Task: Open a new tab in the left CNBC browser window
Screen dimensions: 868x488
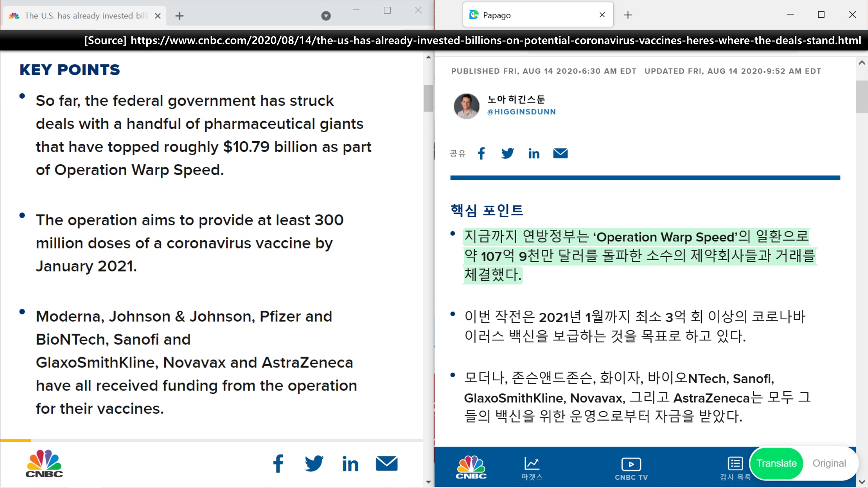Action: pyautogui.click(x=179, y=16)
